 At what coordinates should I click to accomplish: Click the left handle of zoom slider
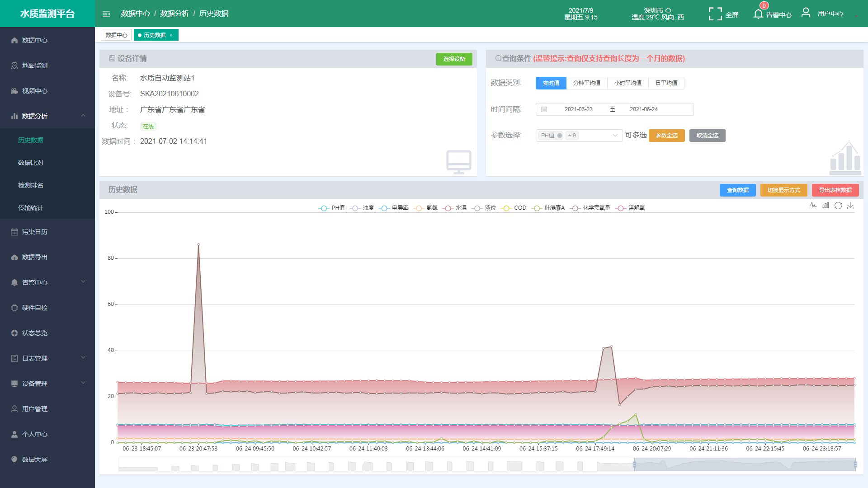pos(634,465)
